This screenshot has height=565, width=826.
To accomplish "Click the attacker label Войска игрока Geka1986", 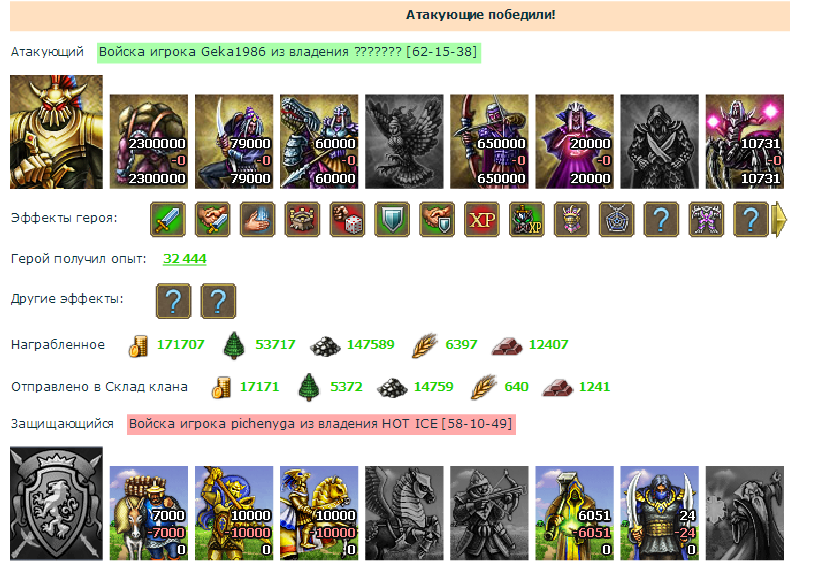I will tap(289, 52).
